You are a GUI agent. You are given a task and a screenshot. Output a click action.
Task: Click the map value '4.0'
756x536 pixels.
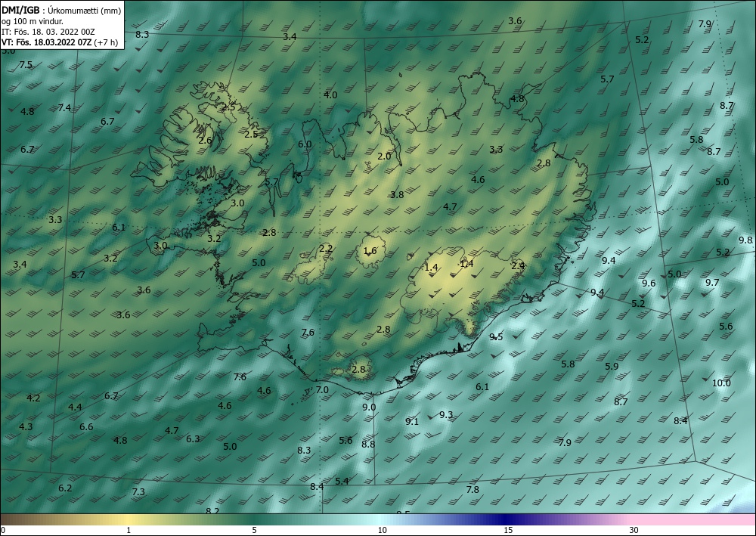coord(330,95)
